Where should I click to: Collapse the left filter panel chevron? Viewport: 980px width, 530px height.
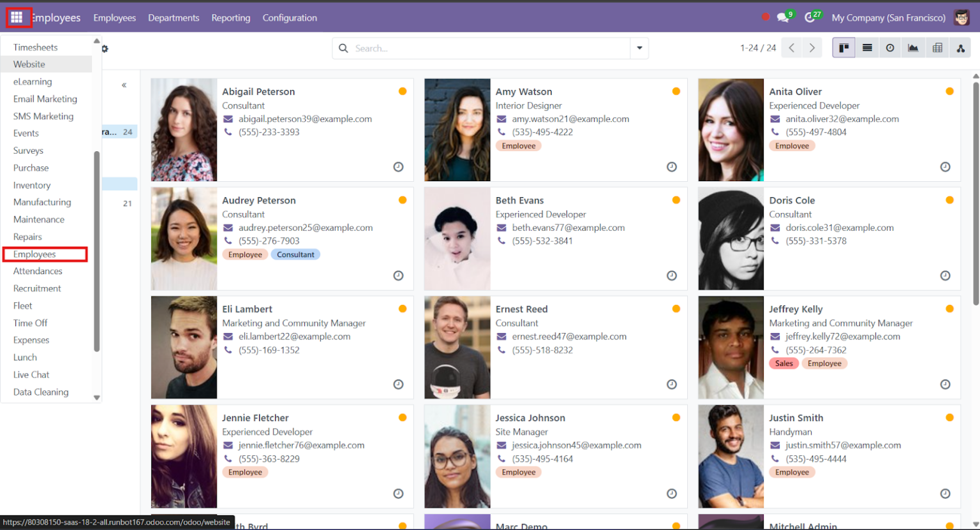click(124, 84)
